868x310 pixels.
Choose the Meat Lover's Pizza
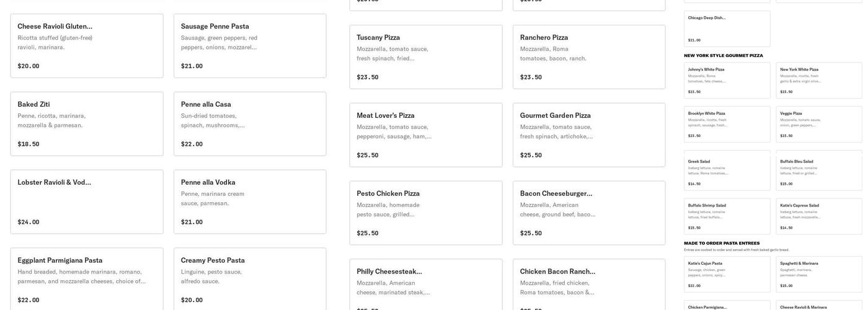[x=426, y=135]
